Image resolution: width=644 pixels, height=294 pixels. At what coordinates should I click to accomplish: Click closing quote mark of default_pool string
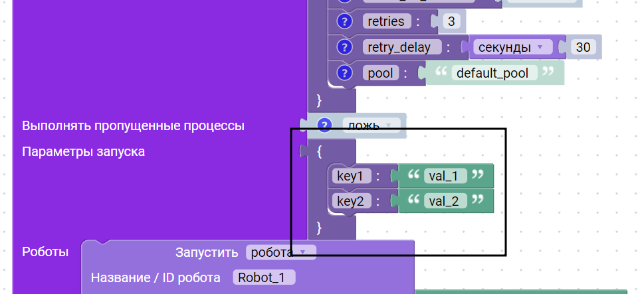(548, 72)
